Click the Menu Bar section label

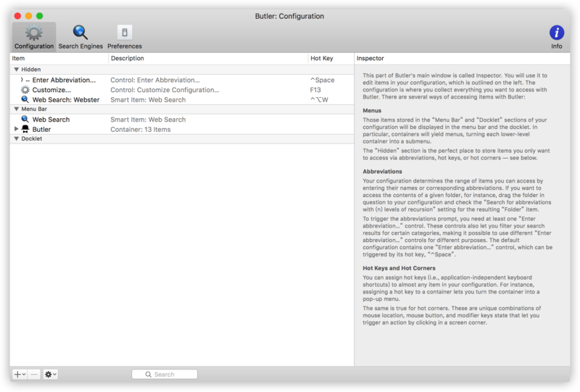[34, 109]
